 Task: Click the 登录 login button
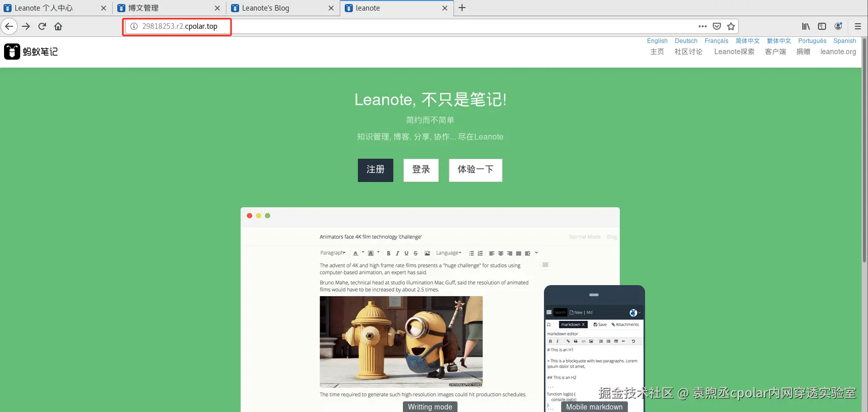(421, 170)
